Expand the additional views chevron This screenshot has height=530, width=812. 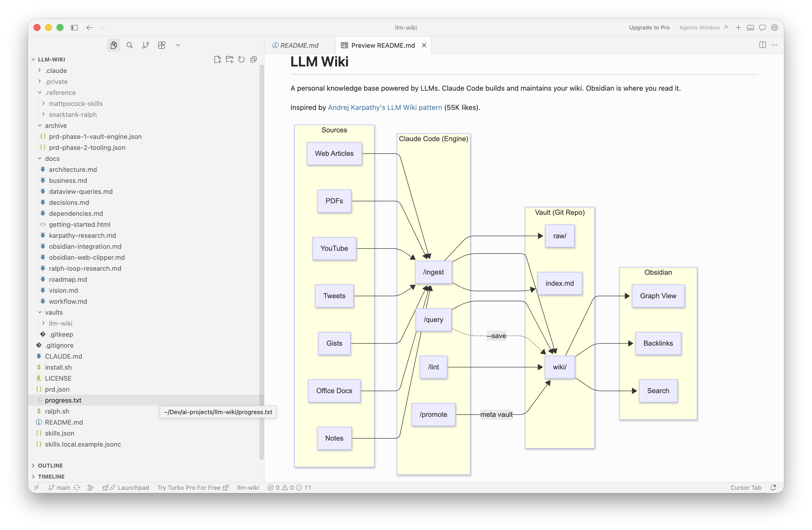178,45
